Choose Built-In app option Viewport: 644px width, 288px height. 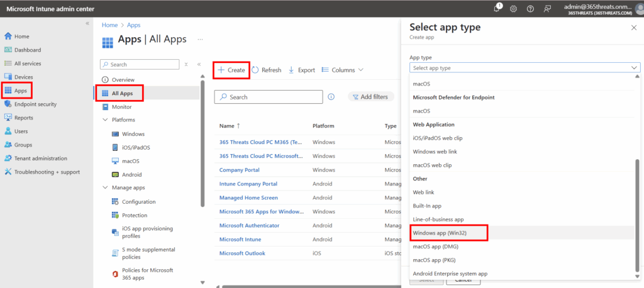pos(523,206)
